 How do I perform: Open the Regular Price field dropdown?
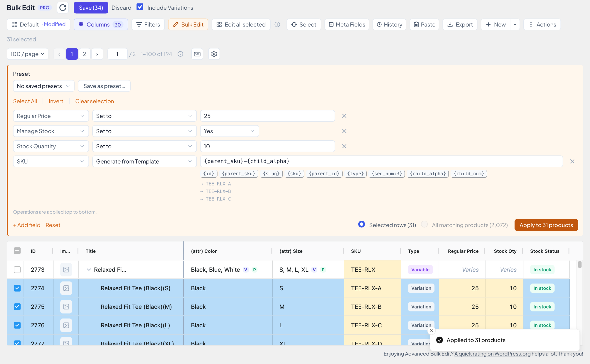[51, 116]
